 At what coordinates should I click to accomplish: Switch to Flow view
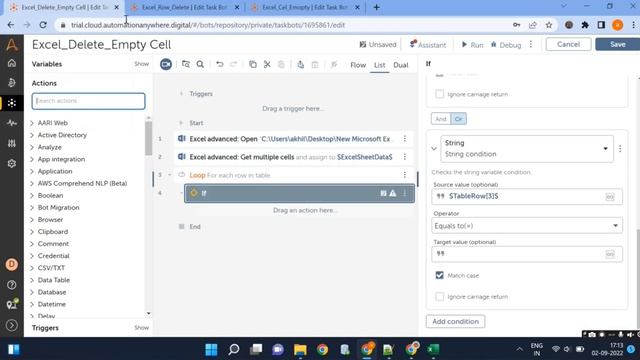[358, 65]
